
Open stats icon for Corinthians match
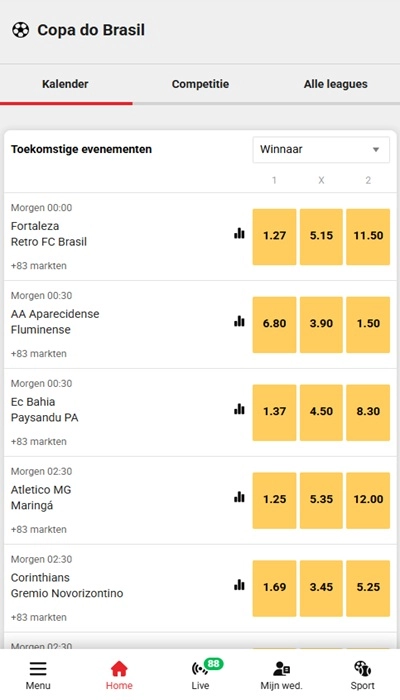click(239, 585)
